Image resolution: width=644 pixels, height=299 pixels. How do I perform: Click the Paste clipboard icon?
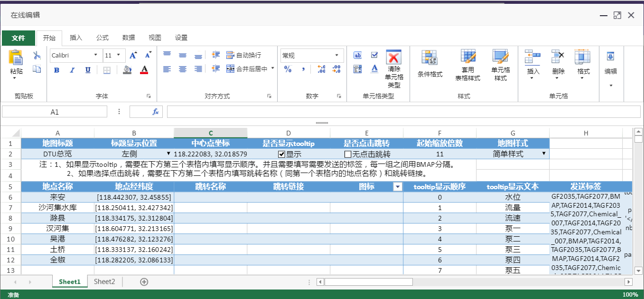point(16,57)
